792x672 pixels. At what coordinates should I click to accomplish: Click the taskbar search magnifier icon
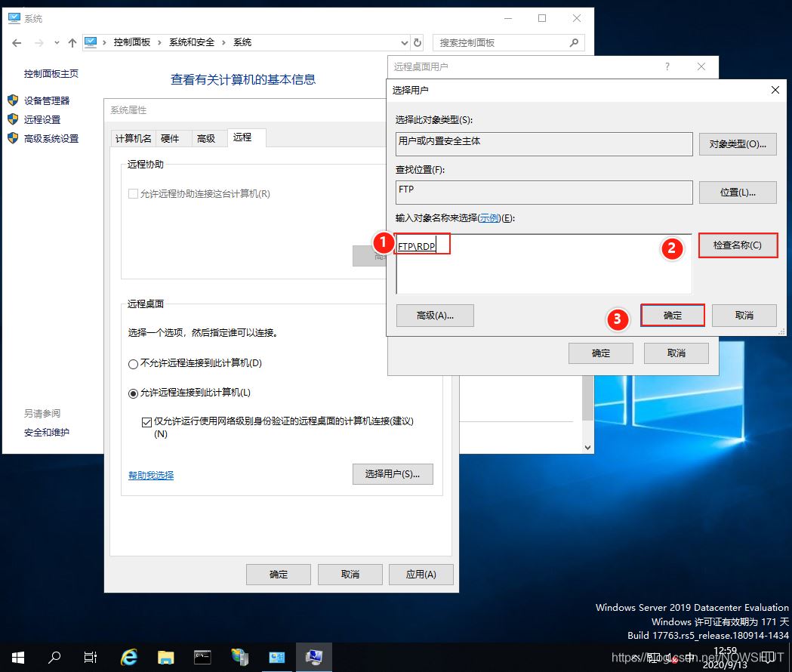coord(54,657)
